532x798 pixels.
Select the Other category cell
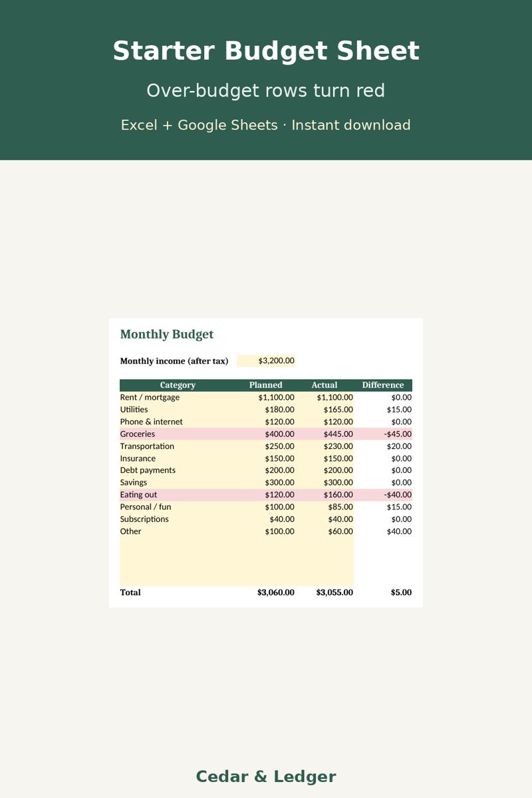[x=178, y=531]
